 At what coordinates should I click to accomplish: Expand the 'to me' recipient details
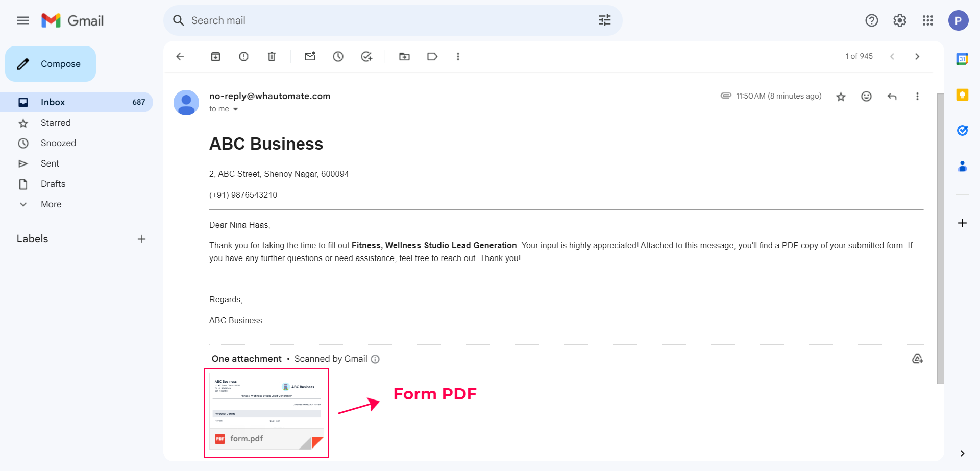[x=235, y=109]
